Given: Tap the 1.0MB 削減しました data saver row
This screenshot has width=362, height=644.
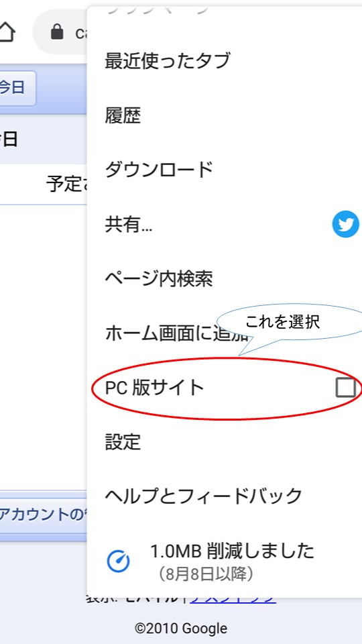Looking at the screenshot, I should (x=225, y=561).
